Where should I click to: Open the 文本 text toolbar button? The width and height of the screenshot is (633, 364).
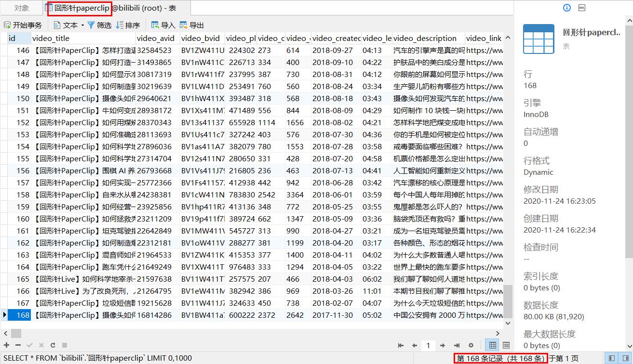[66, 25]
